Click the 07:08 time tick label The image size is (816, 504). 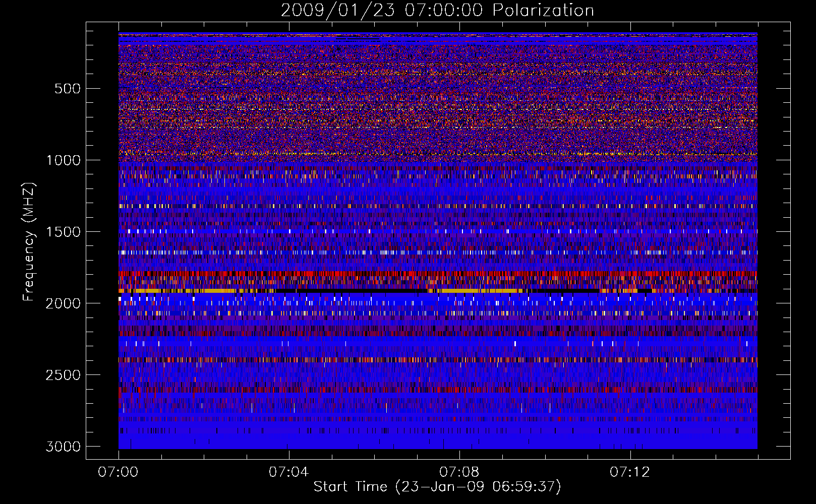459,472
